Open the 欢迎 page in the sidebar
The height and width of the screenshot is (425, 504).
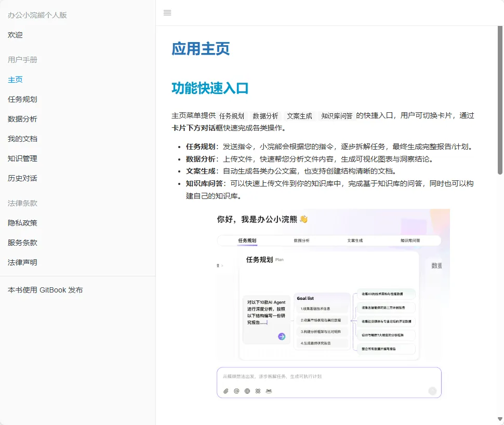tap(15, 35)
